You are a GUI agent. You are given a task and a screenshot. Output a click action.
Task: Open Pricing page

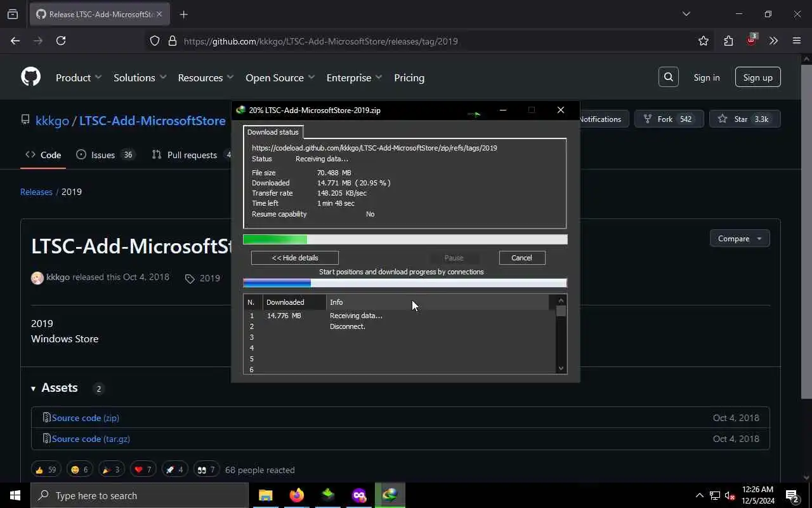(409, 77)
